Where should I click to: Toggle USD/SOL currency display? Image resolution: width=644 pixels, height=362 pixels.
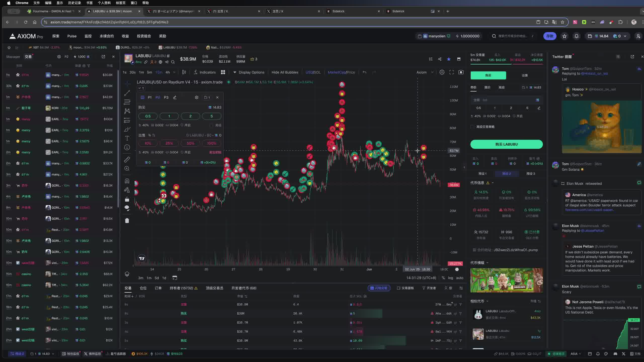313,72
